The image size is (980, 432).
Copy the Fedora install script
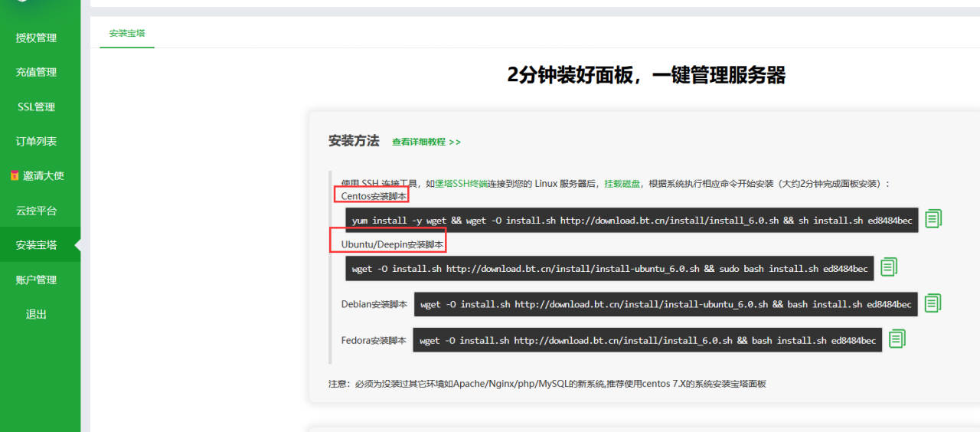pyautogui.click(x=897, y=339)
